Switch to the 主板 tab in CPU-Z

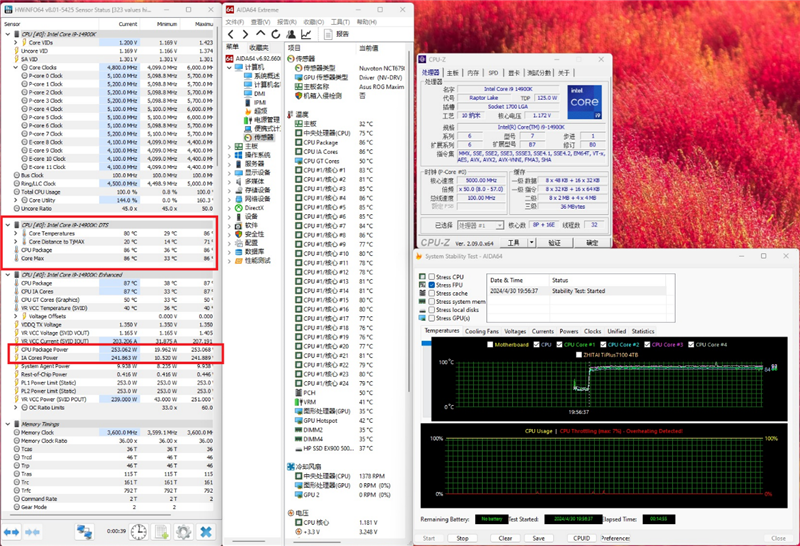[x=453, y=73]
